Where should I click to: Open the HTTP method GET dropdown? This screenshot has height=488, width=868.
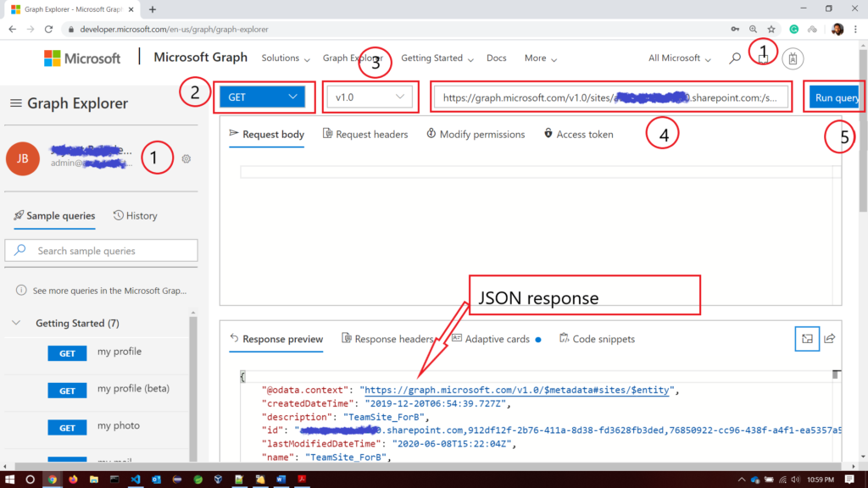pos(263,97)
